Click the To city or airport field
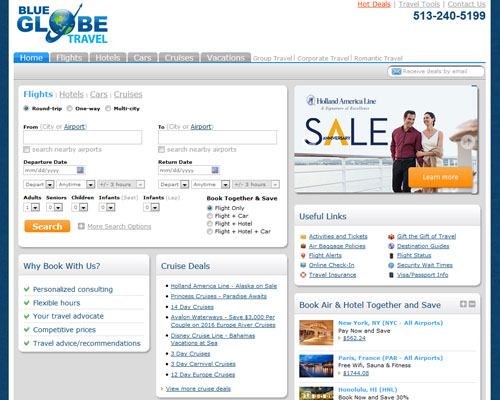Image resolution: width=500 pixels, height=400 pixels. pyautogui.click(x=217, y=137)
